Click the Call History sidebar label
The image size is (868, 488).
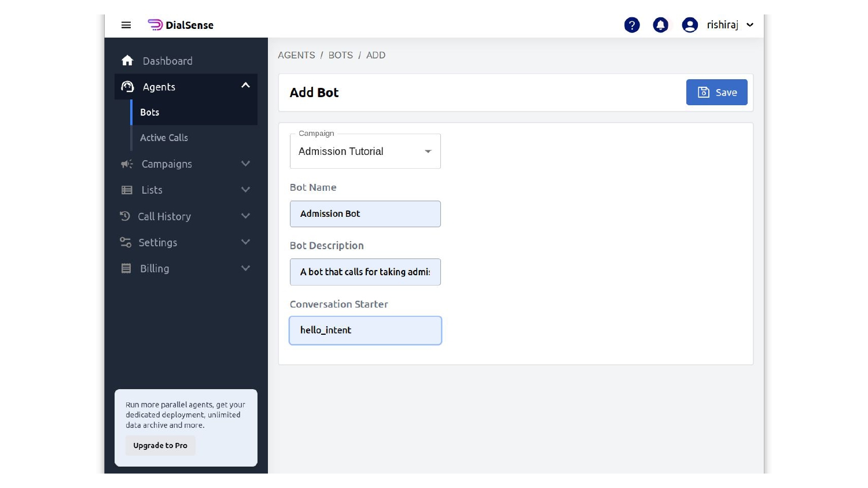164,216
